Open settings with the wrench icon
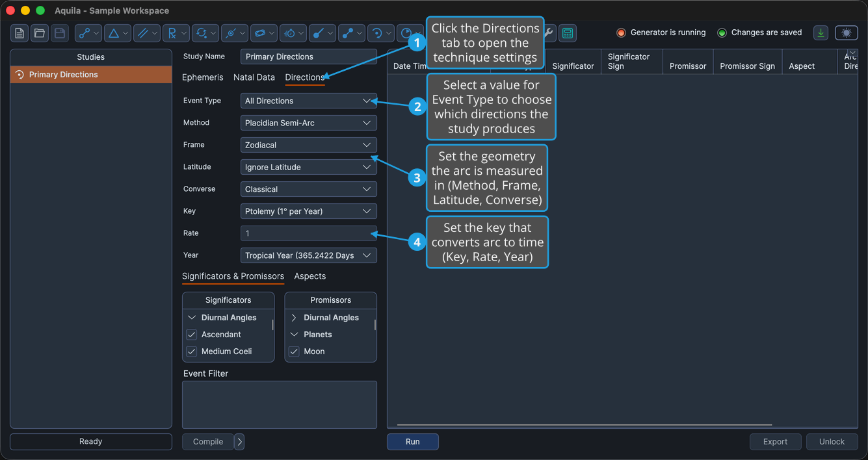Screen dimensions: 868x460 (549, 33)
